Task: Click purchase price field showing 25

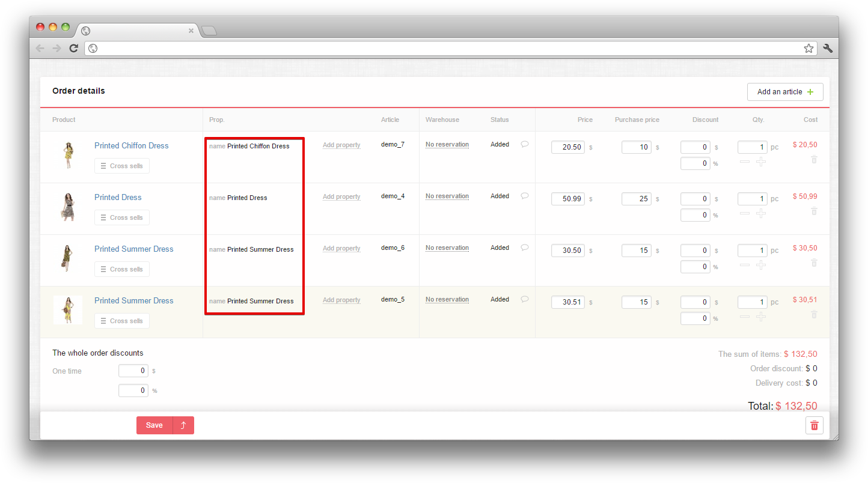Action: tap(637, 199)
